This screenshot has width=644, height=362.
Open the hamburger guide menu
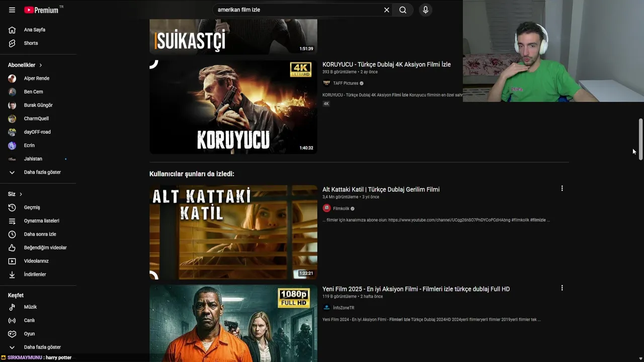[12, 10]
